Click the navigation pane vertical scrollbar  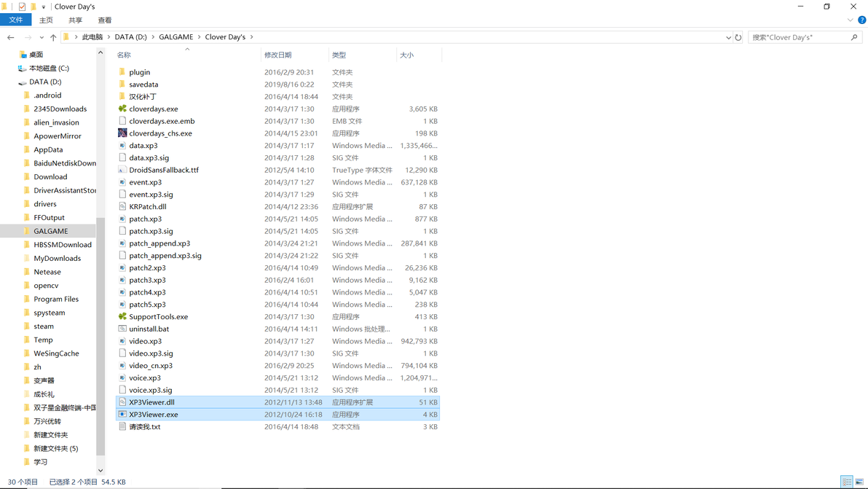pyautogui.click(x=100, y=262)
